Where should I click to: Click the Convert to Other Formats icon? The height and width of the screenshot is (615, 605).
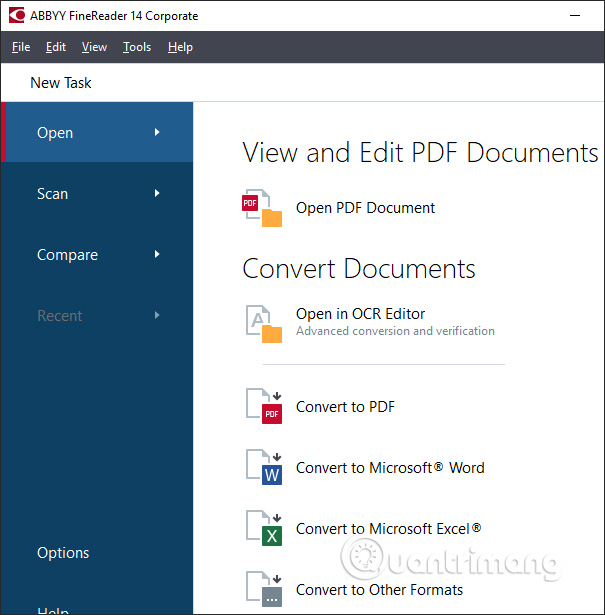pyautogui.click(x=263, y=589)
